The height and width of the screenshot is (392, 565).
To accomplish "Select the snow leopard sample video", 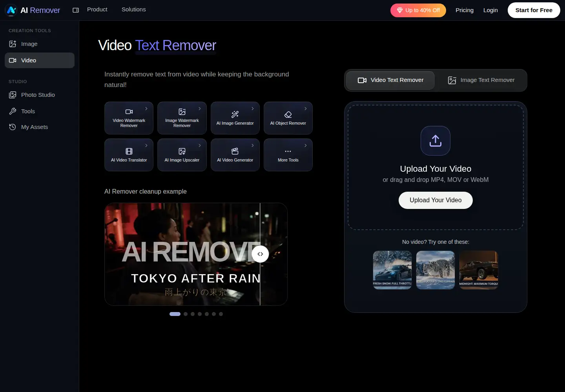I will coord(436,270).
